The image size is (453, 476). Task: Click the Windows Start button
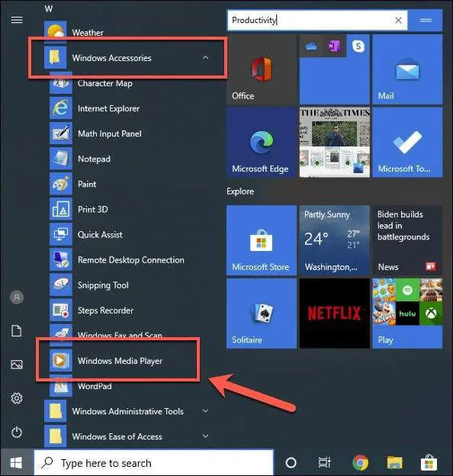[x=16, y=462]
